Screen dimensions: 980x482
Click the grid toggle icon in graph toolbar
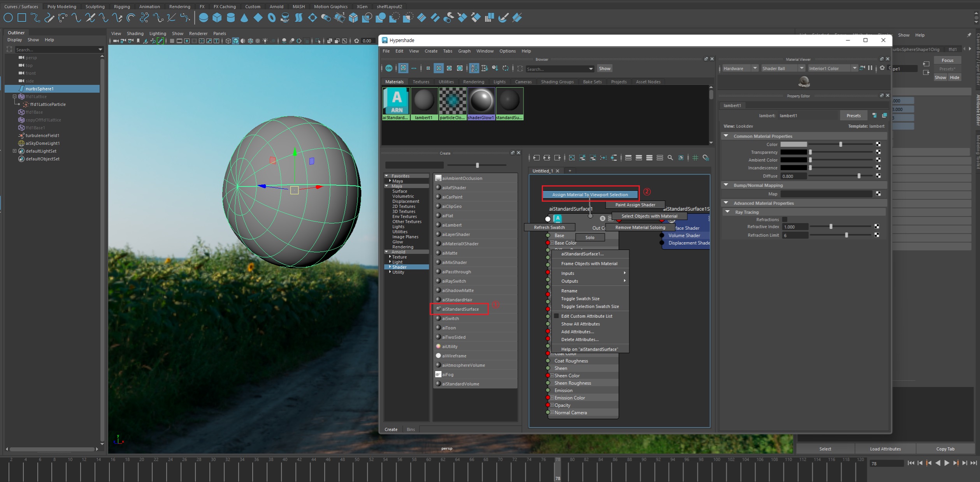695,158
